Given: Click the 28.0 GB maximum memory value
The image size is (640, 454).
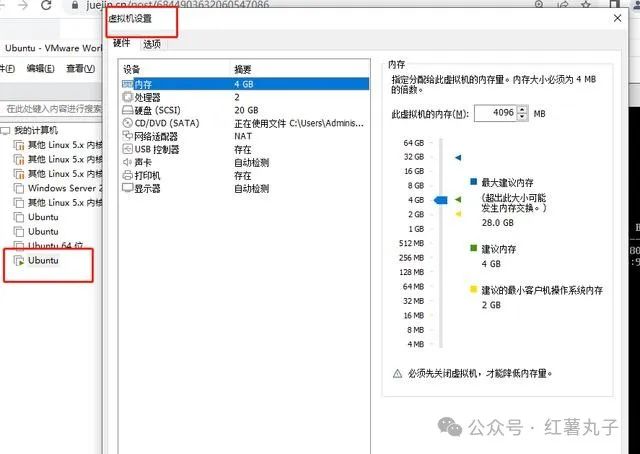Looking at the screenshot, I should tap(498, 223).
